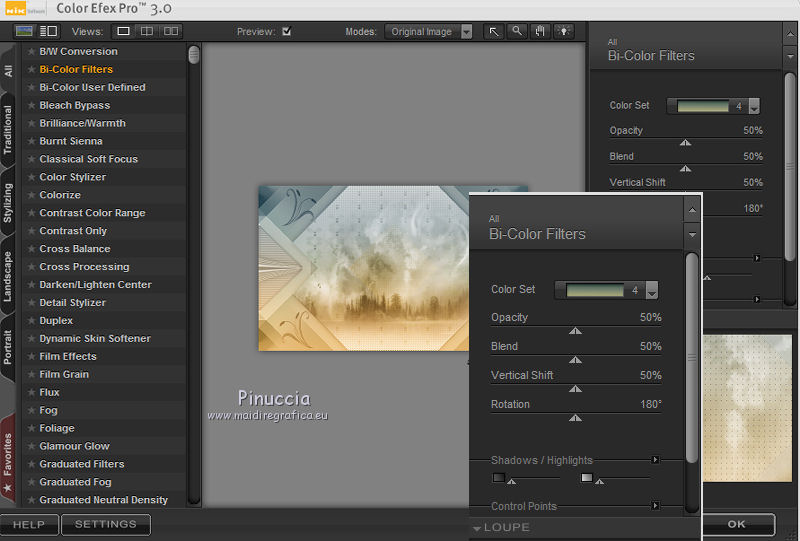The image size is (800, 541).
Task: Open the Favorites tab
Action: [x=8, y=455]
